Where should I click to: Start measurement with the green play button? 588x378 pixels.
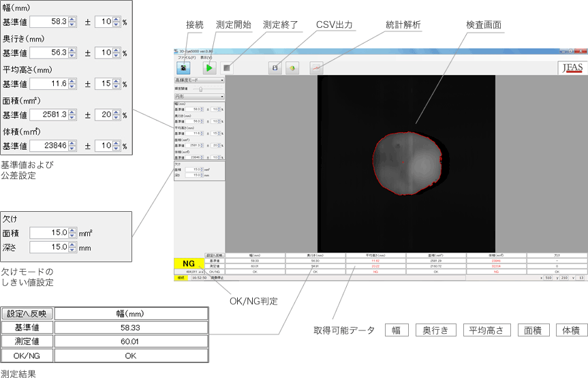pyautogui.click(x=210, y=68)
